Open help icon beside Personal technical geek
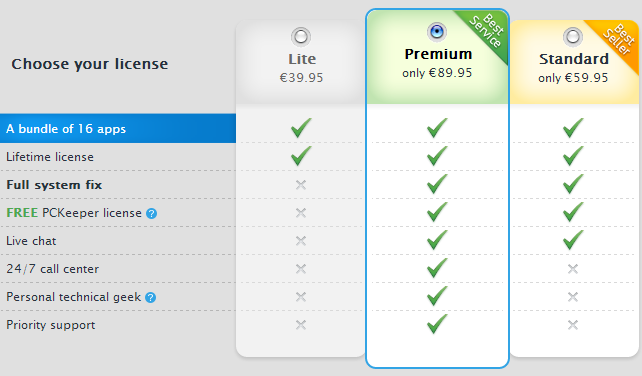The image size is (642, 376). pyautogui.click(x=151, y=297)
